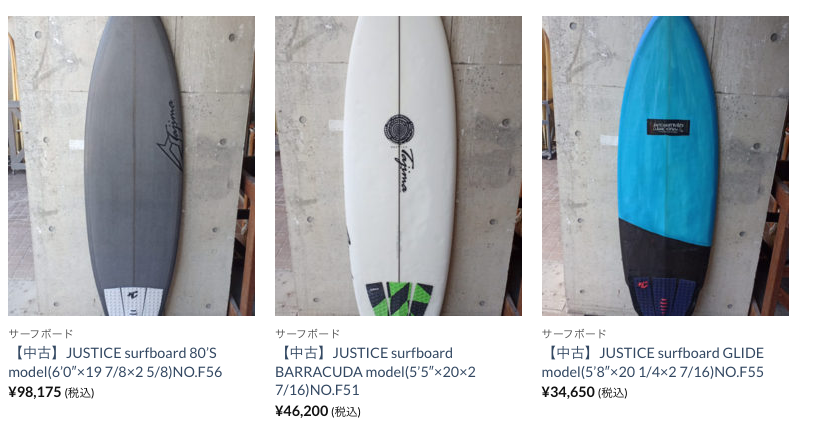The width and height of the screenshot is (814, 426).
Task: Click サーフボード category above the 80'S model
Action: [41, 333]
